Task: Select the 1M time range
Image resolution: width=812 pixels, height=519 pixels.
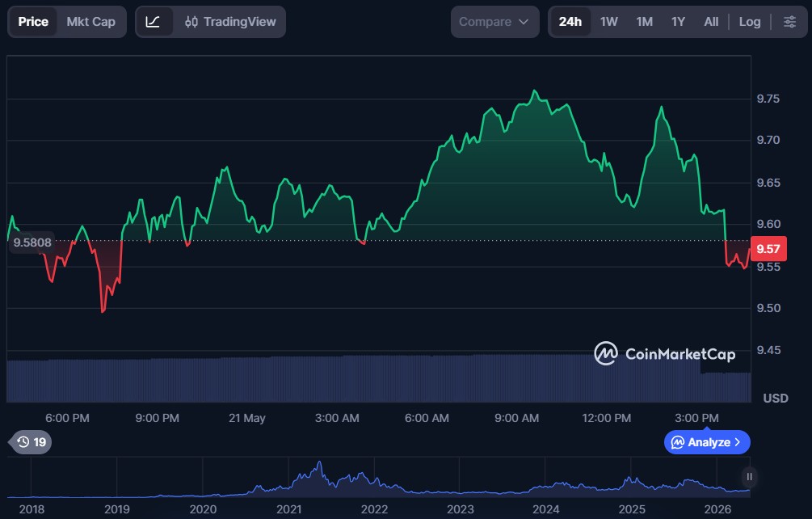Action: [644, 22]
